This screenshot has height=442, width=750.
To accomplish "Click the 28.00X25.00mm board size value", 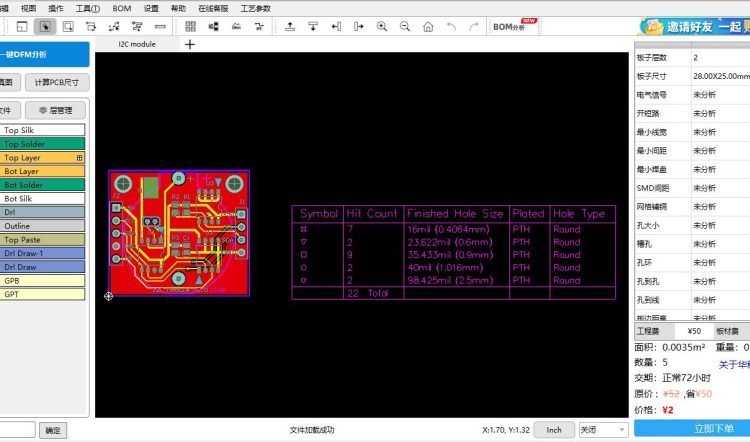I will click(x=721, y=76).
